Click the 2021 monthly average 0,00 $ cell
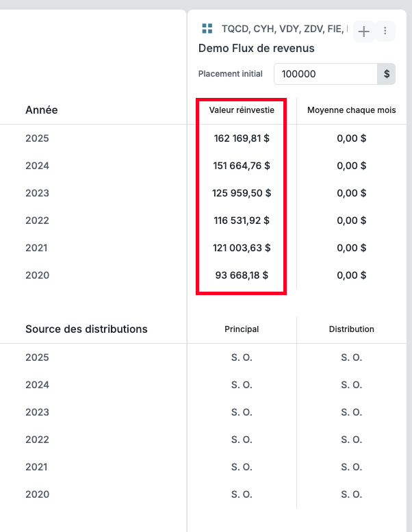The image size is (412, 532). (x=351, y=248)
